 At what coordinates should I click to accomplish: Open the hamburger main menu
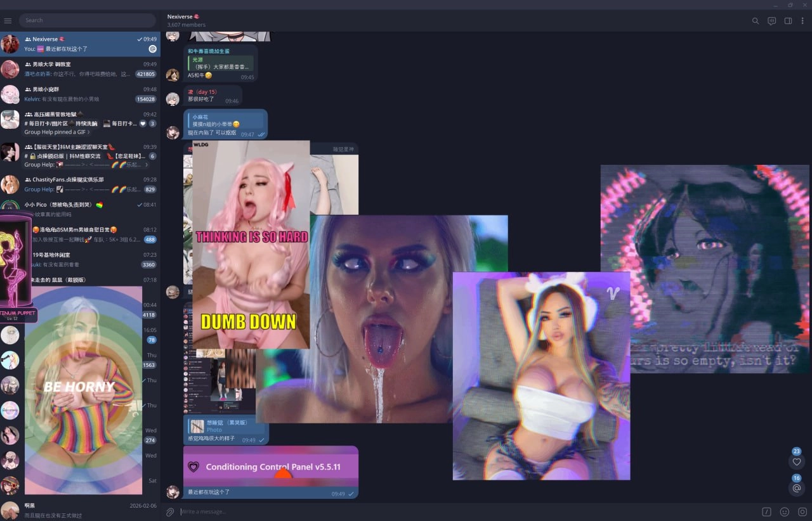pyautogui.click(x=8, y=21)
